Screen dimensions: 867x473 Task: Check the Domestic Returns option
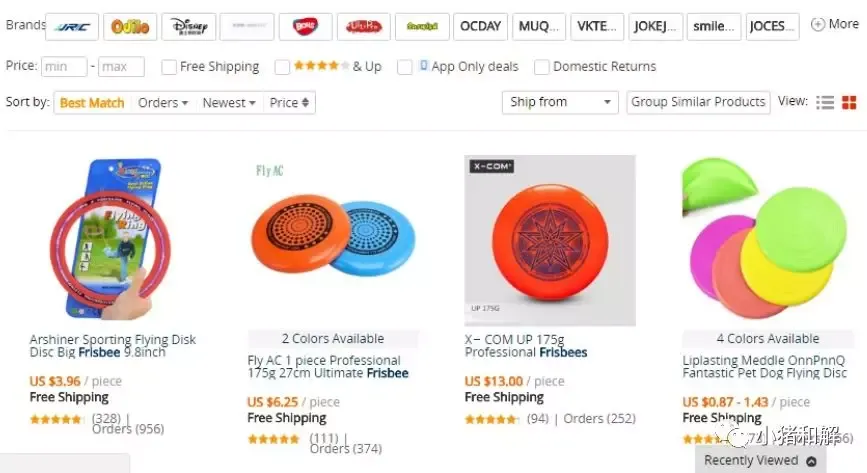[541, 67]
